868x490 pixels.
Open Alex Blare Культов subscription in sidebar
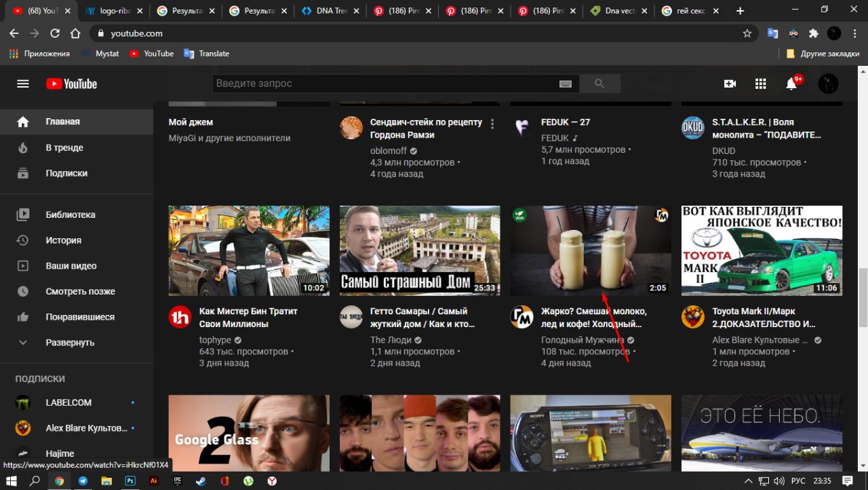pos(77,428)
